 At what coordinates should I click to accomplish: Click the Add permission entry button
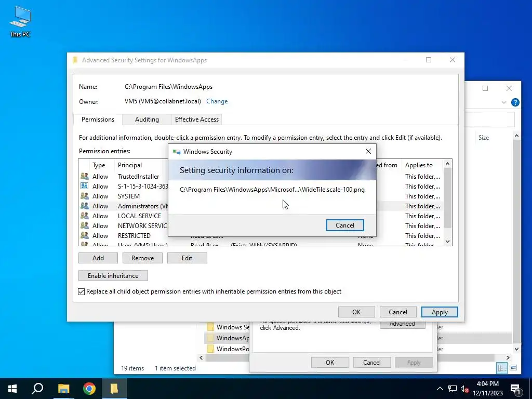pyautogui.click(x=98, y=258)
